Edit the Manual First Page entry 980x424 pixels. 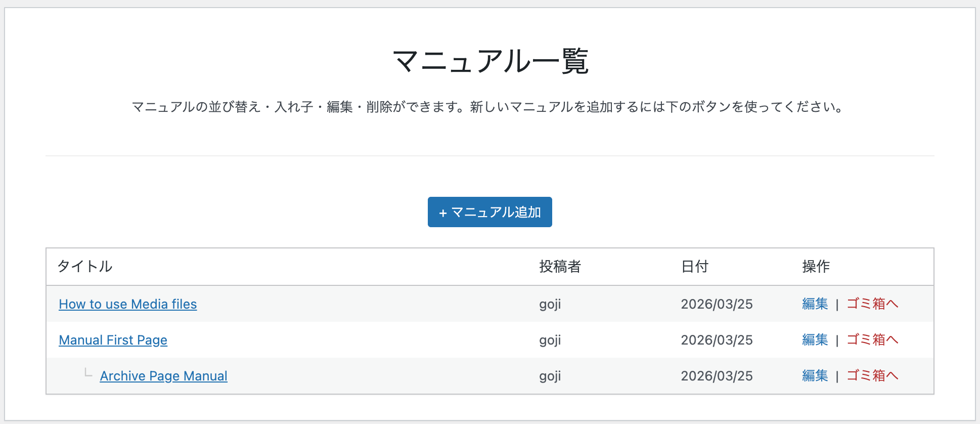tap(815, 340)
